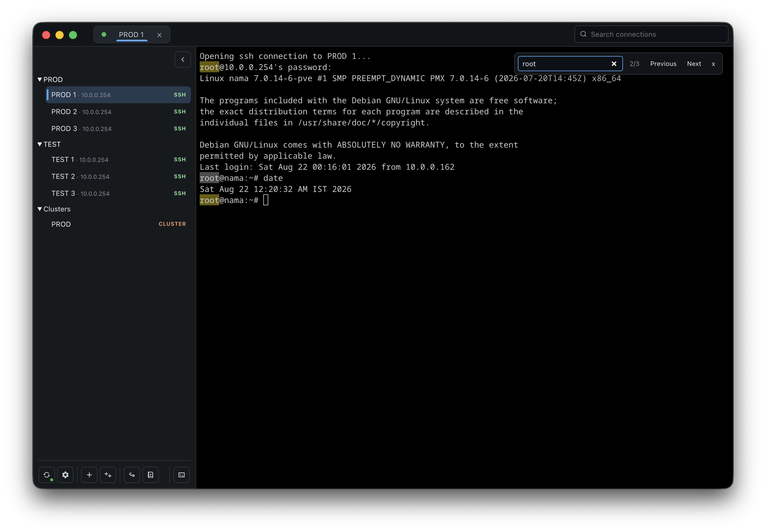766x532 pixels.
Task: Open the TEST 2 connection
Action: coord(118,177)
